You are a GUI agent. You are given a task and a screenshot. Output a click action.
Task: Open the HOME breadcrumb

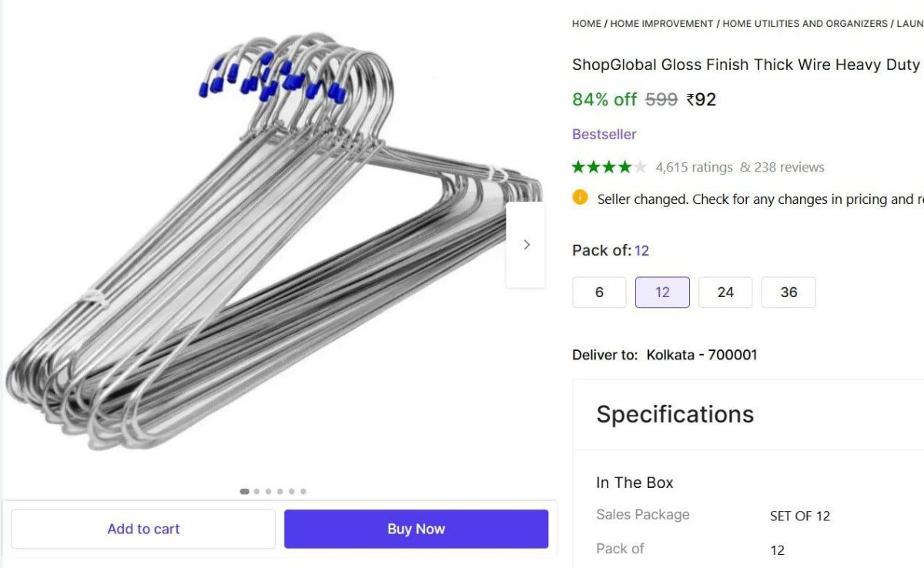click(586, 24)
